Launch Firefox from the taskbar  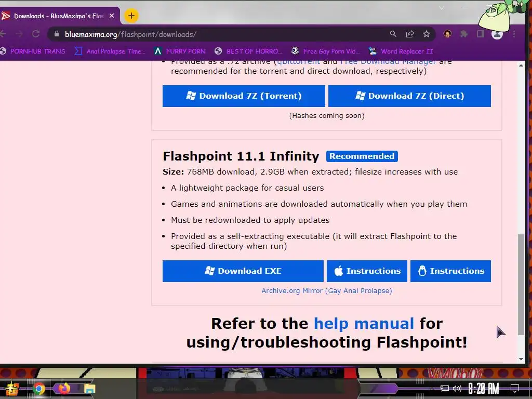click(64, 388)
